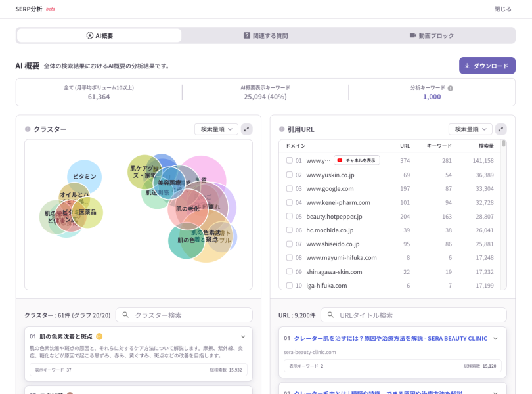Click the info icon beside クラスター heading
Image resolution: width=532 pixels, height=394 pixels.
28,129
